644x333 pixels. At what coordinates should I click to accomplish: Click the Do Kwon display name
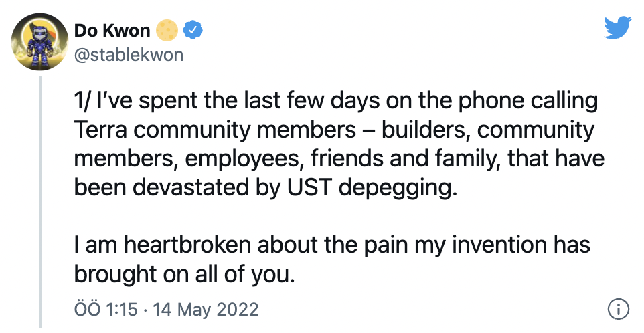pyautogui.click(x=112, y=31)
